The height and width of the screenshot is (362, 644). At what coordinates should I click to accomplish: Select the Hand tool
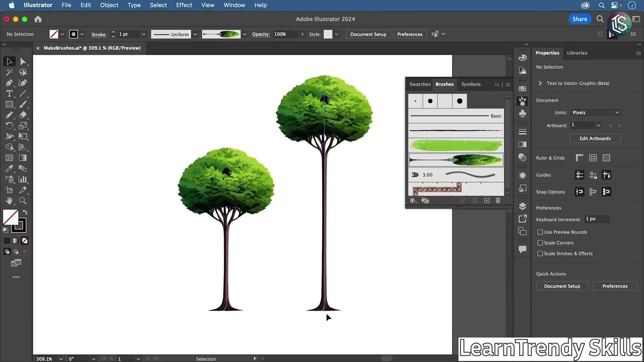pos(9,201)
